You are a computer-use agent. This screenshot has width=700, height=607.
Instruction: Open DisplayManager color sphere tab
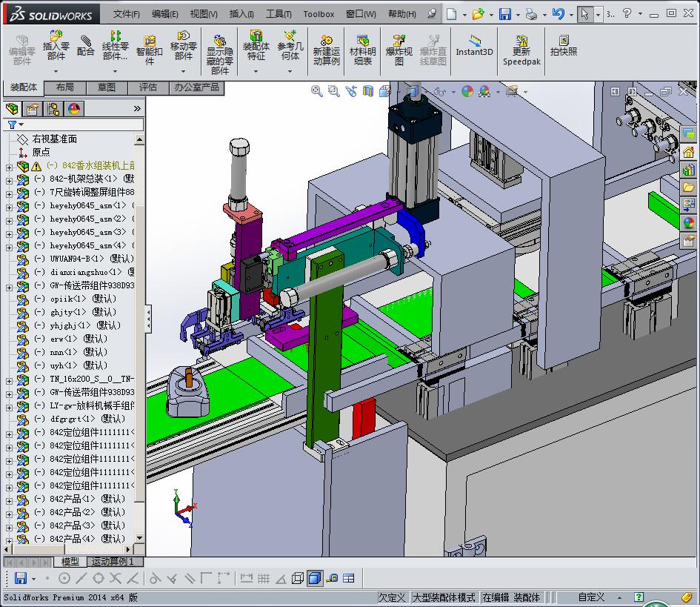pyautogui.click(x=74, y=108)
